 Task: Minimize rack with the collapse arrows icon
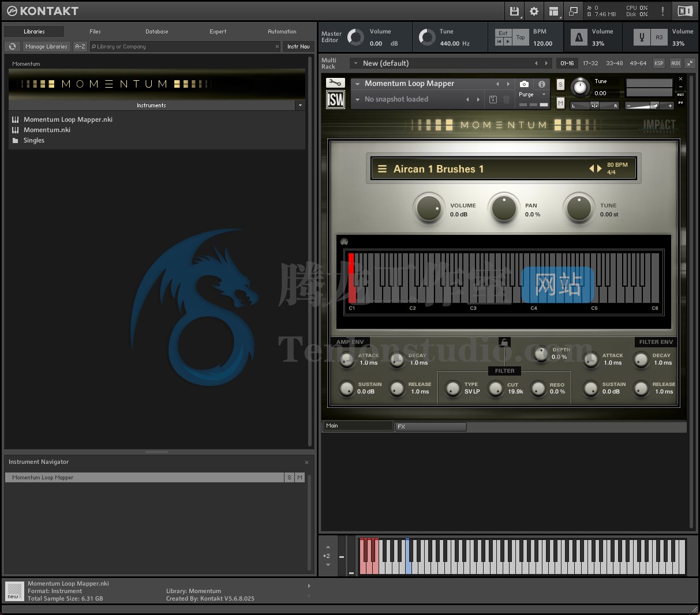(x=690, y=63)
